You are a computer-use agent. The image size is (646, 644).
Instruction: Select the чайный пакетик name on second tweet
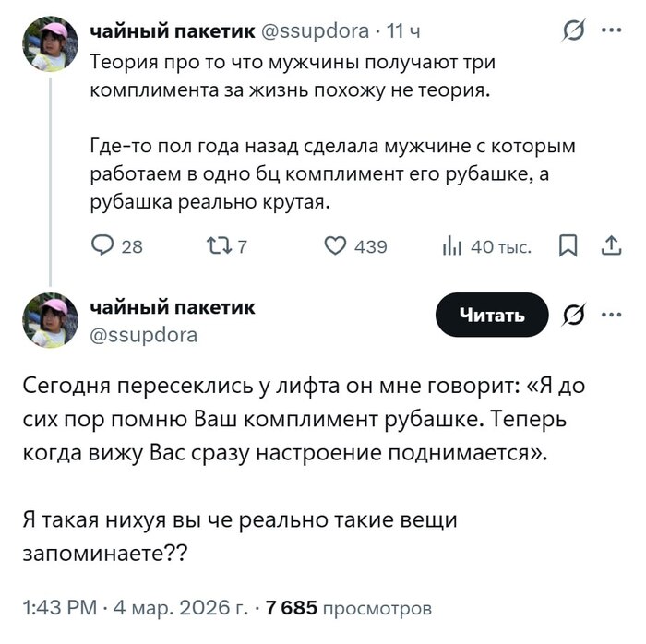coord(173,307)
